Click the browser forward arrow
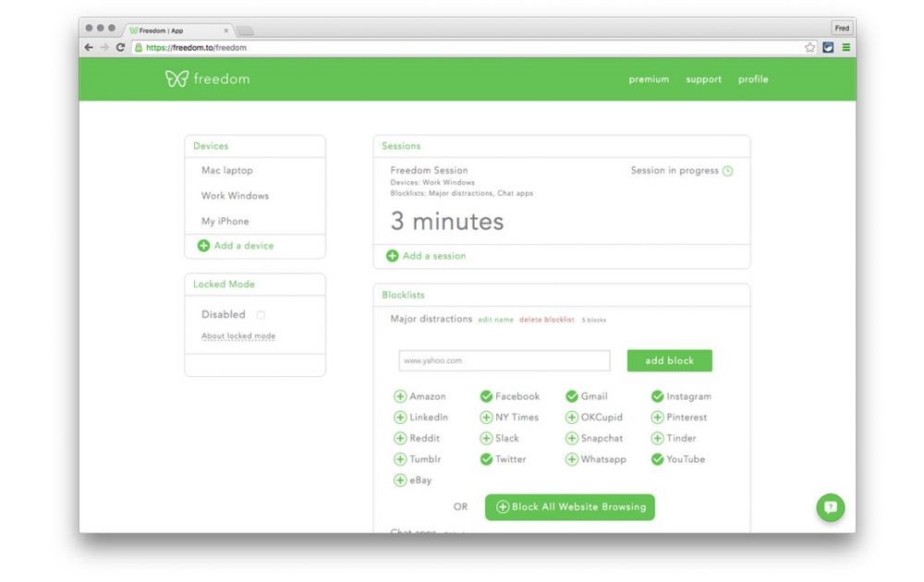 pos(105,48)
